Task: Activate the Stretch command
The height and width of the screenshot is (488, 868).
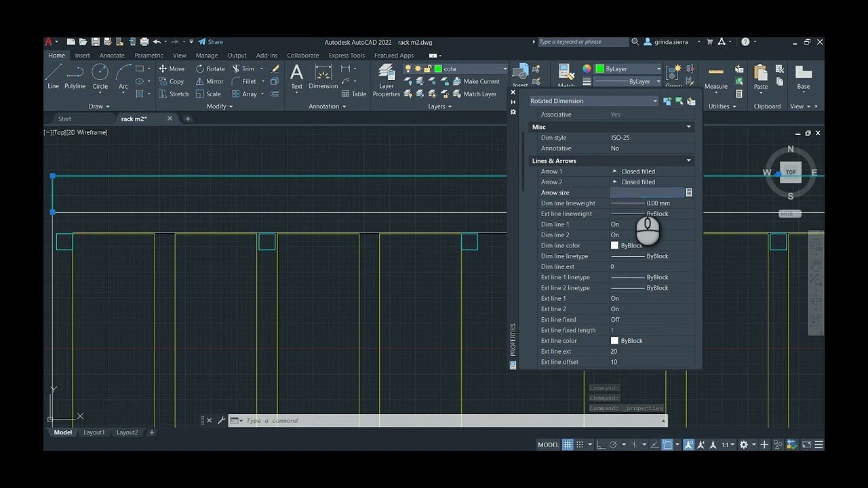Action: (x=174, y=94)
